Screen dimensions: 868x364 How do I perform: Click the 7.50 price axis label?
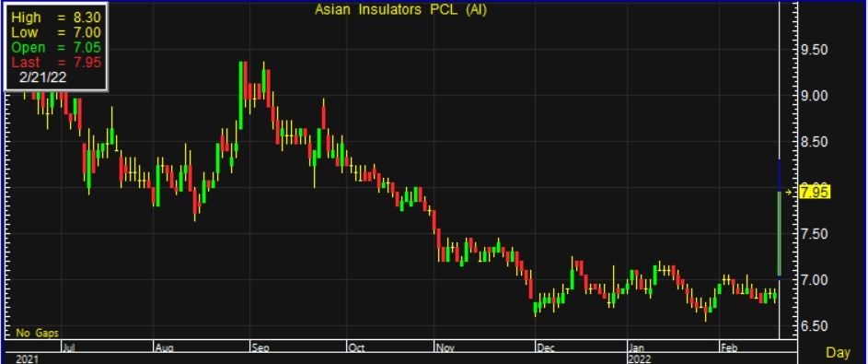tap(815, 234)
